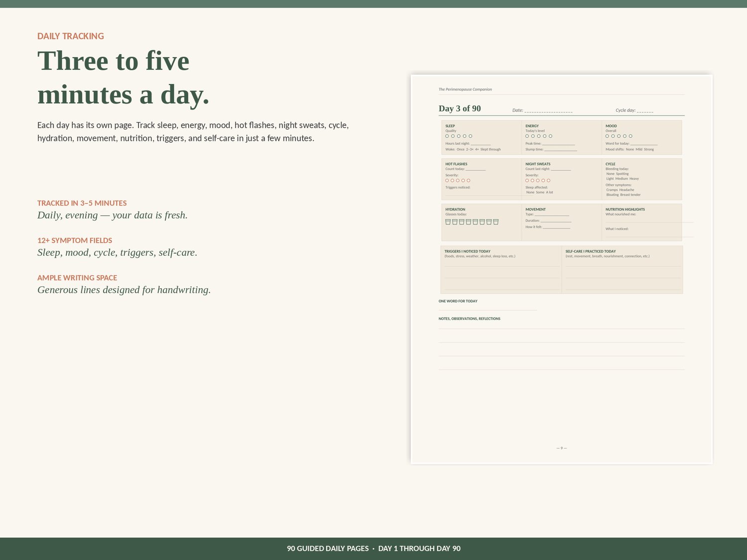Click the 'Hours last night' blank
The width and height of the screenshot is (747, 560).
pyautogui.click(x=481, y=144)
